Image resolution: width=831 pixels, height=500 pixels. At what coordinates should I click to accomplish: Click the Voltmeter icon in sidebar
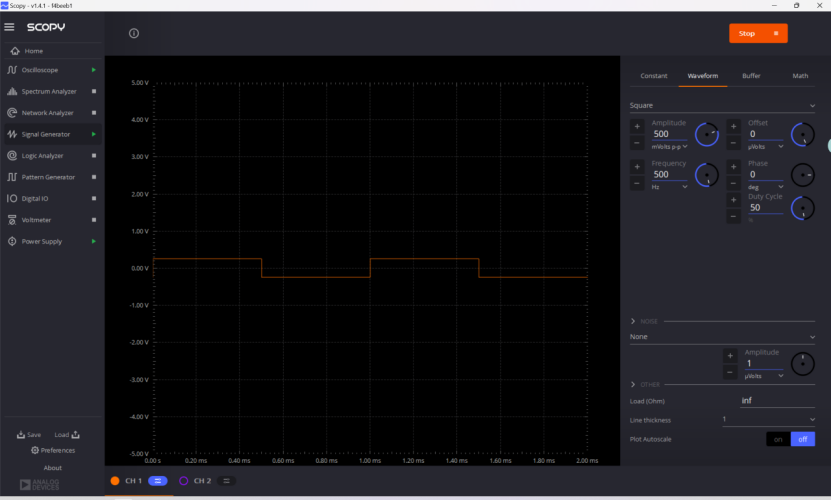(12, 220)
